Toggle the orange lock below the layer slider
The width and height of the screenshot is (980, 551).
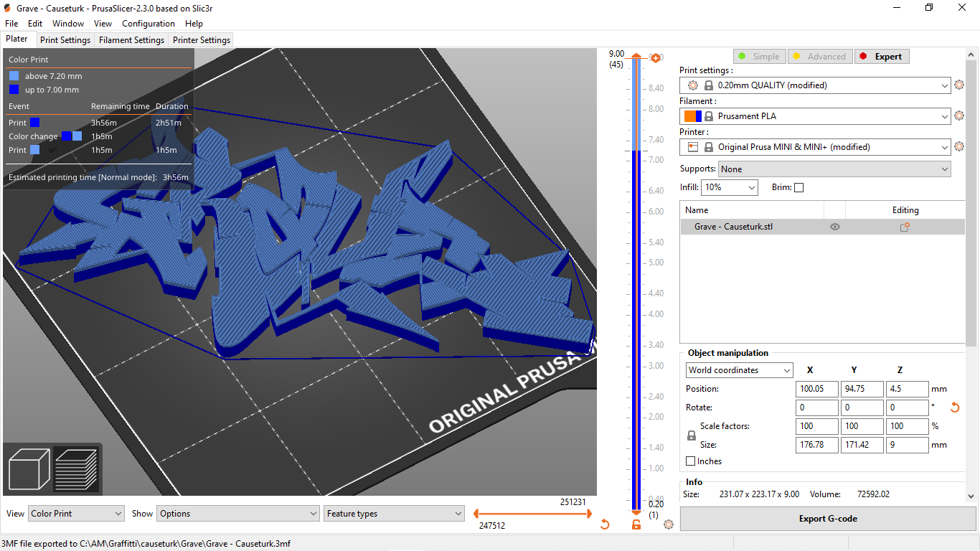(636, 524)
